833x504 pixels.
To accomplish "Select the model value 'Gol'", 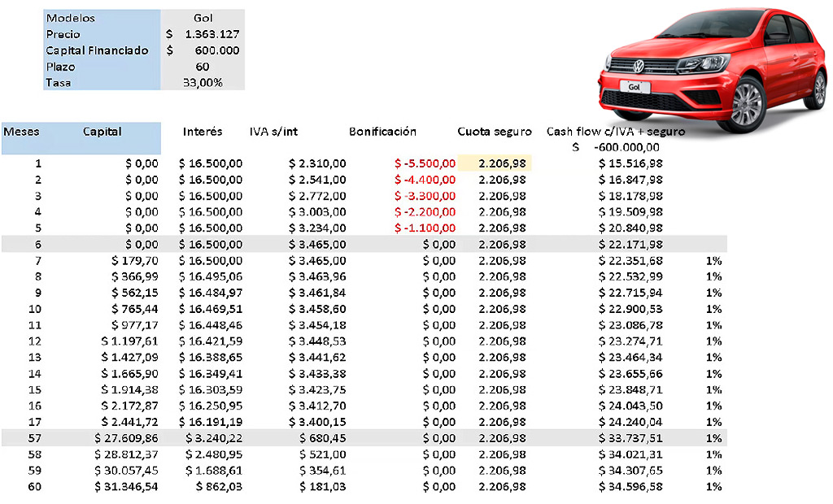I will click(203, 18).
